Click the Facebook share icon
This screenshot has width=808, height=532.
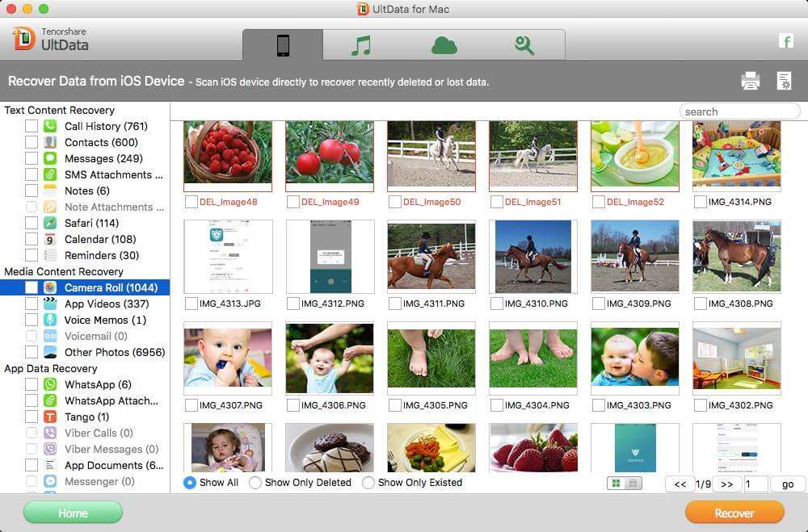[x=786, y=40]
